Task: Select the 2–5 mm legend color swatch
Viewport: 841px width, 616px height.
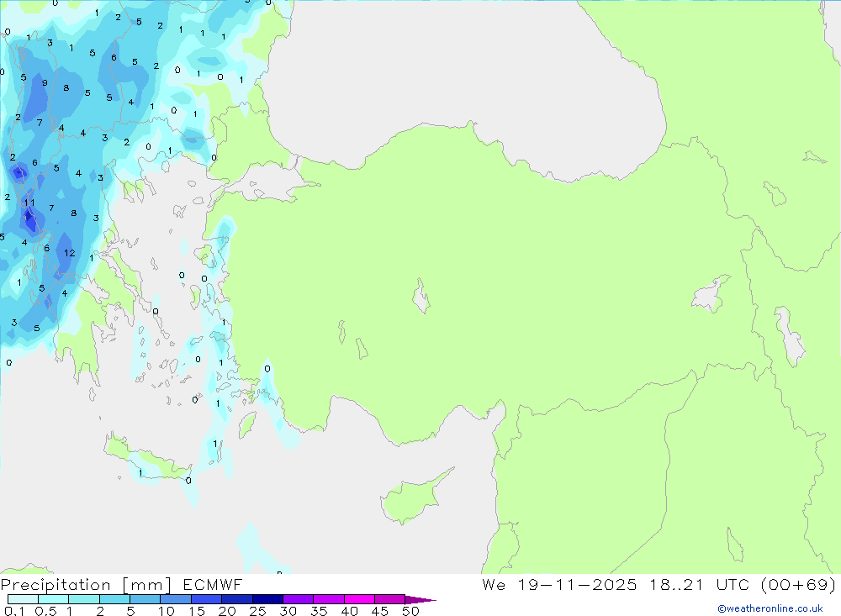Action: tap(114, 599)
